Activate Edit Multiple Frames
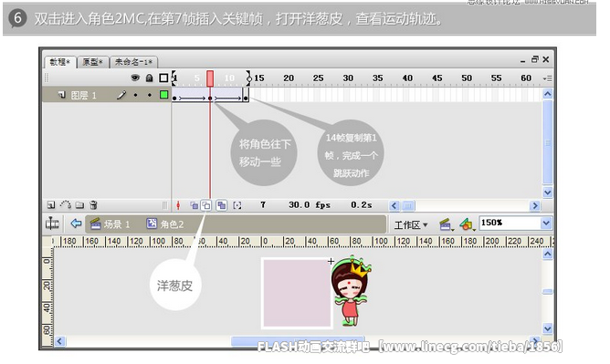Viewport: 610px width, 364px height. [x=221, y=205]
